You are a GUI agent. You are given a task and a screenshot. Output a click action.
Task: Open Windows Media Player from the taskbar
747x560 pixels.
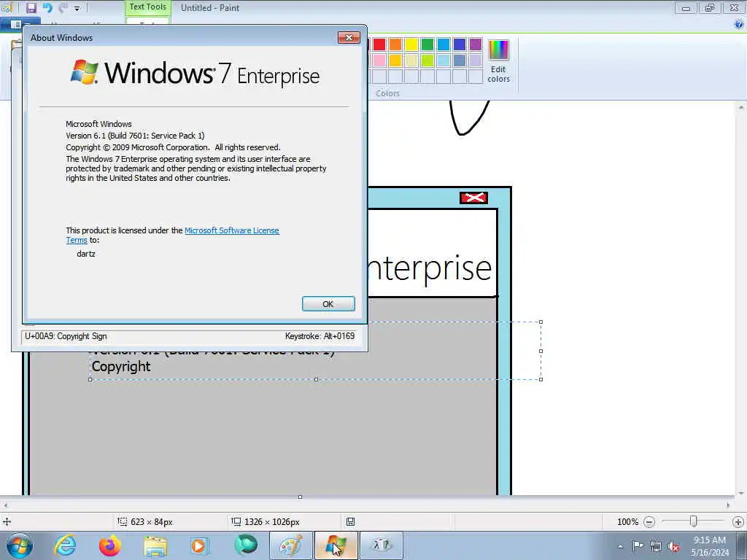(200, 545)
